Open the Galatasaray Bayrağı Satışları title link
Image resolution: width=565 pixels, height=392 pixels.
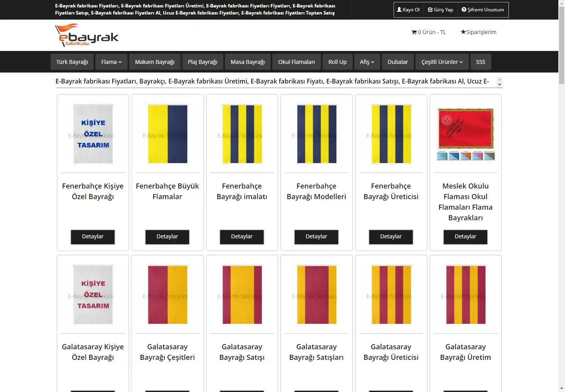pyautogui.click(x=316, y=352)
